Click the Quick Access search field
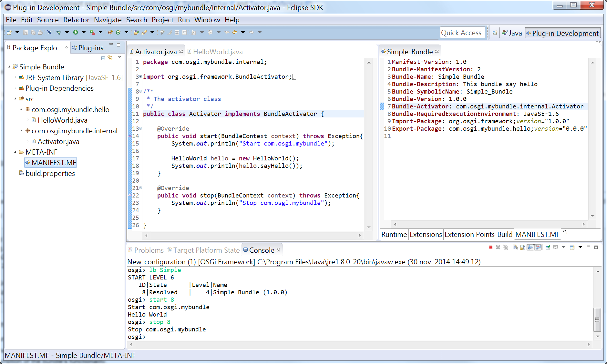 (462, 33)
